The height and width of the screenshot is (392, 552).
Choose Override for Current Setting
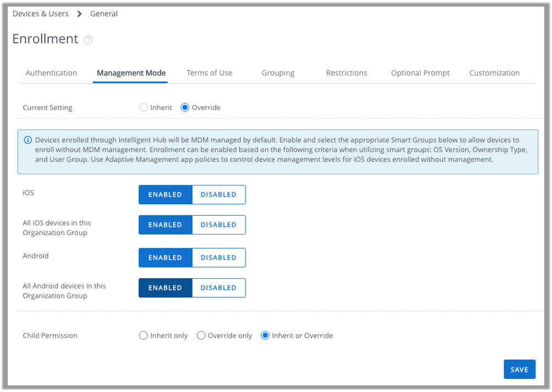(185, 108)
